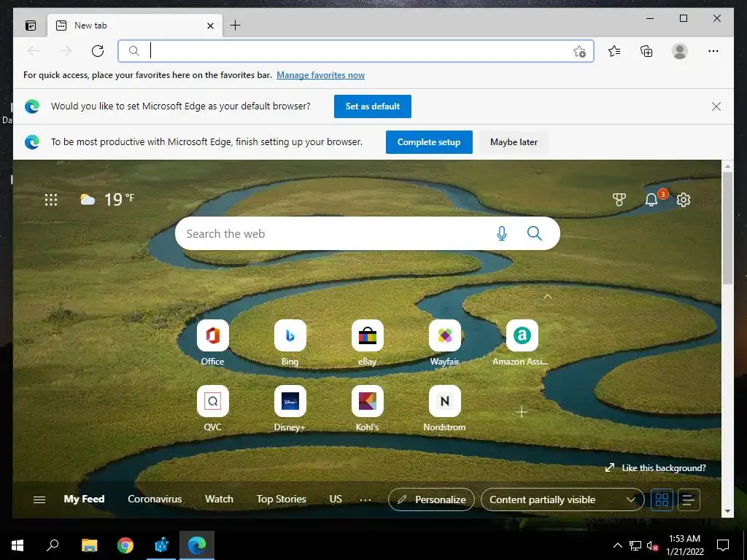The height and width of the screenshot is (560, 747).
Task: Click the Complete setup button
Action: pos(429,142)
